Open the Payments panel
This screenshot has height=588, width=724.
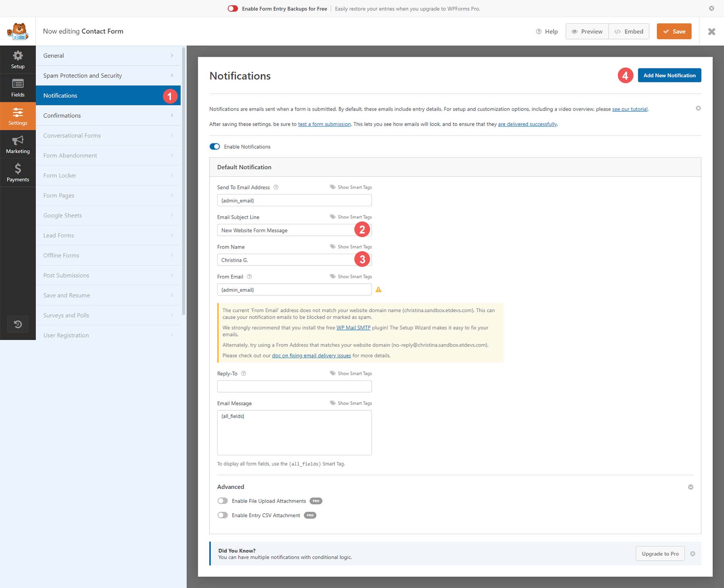click(18, 172)
